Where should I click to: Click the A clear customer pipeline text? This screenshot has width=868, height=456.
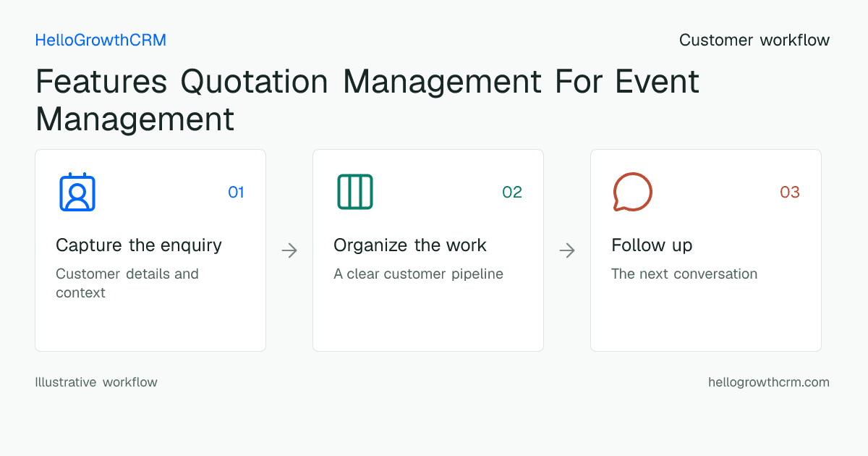pyautogui.click(x=418, y=274)
